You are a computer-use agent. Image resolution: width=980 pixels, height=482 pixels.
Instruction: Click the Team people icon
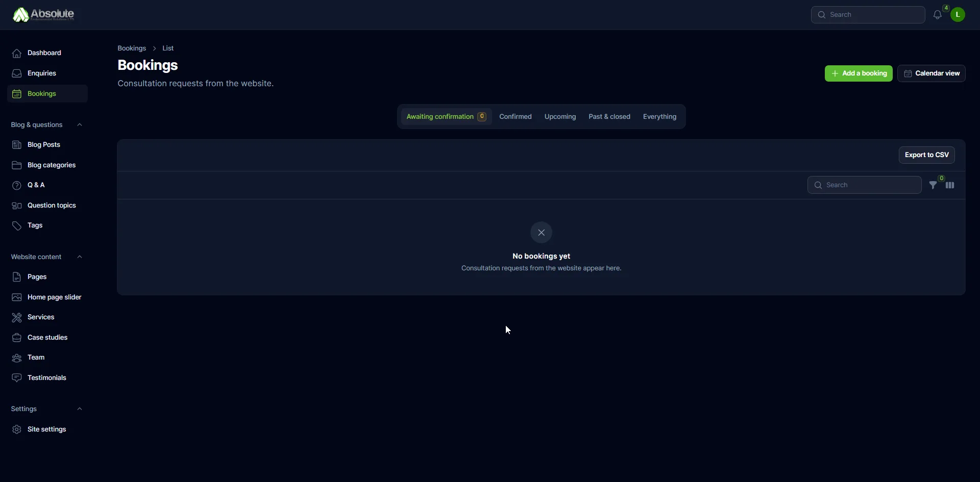[x=17, y=358]
